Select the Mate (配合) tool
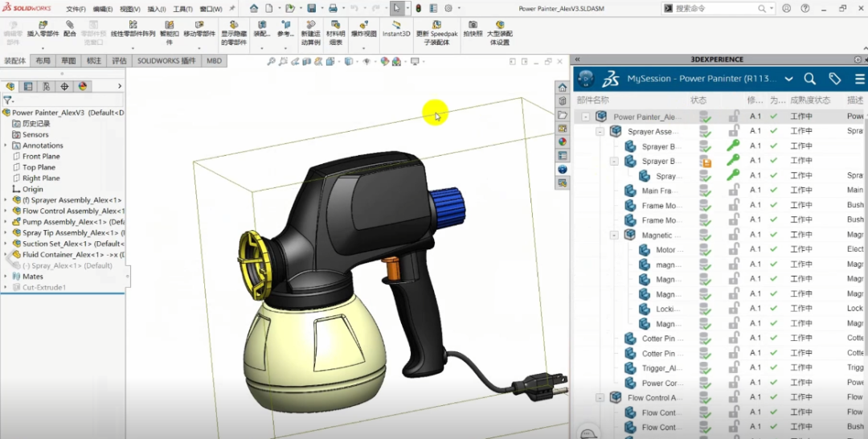Screen dimensions: 868x439 (70, 29)
